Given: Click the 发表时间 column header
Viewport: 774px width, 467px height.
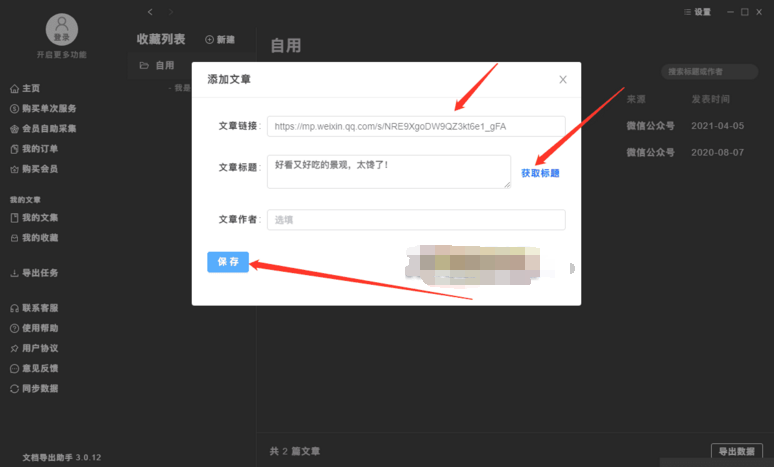Looking at the screenshot, I should click(710, 99).
